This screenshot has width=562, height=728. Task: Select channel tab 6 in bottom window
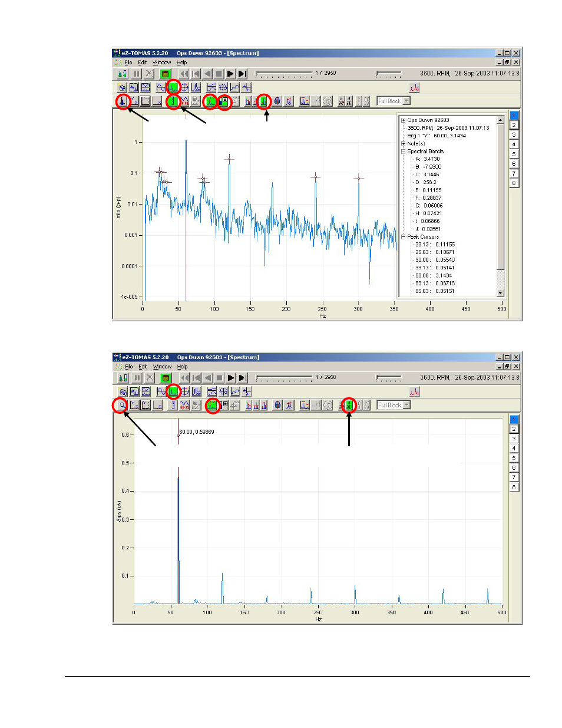[x=514, y=467]
